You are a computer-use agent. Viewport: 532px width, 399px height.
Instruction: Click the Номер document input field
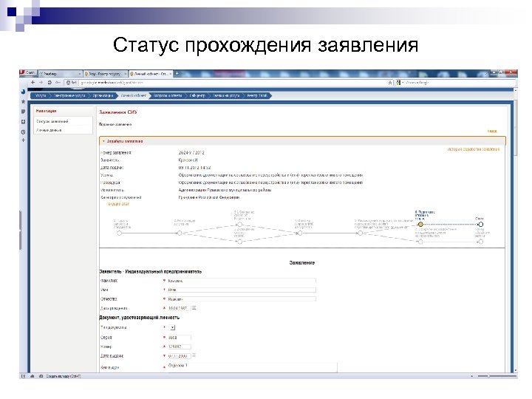[179, 347]
